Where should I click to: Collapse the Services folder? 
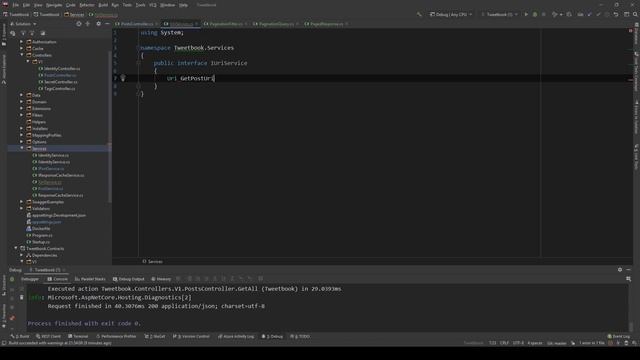(x=22, y=148)
